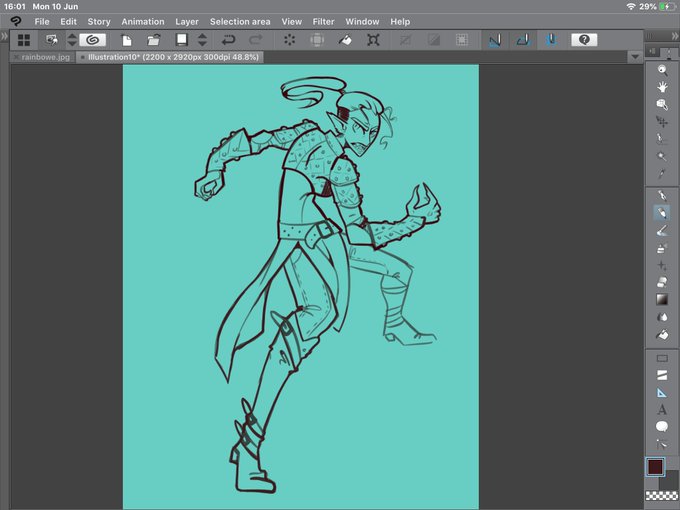Open the canvas tab list dropdown arrow
The width and height of the screenshot is (680, 510).
click(x=635, y=57)
